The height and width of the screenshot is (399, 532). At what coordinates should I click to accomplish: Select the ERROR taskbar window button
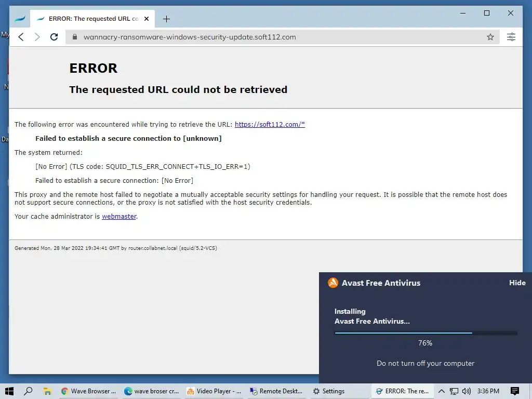(403, 391)
